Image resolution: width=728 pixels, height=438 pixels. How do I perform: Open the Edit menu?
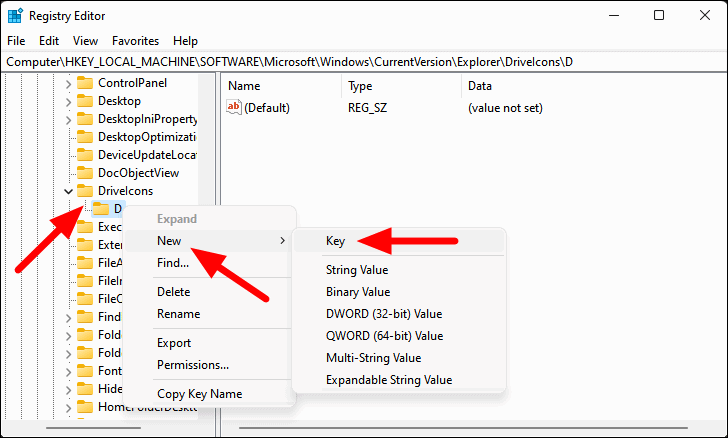[x=49, y=41]
